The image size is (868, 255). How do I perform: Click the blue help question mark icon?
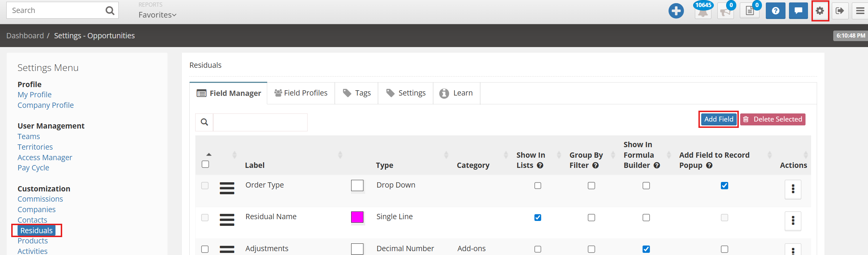775,11
